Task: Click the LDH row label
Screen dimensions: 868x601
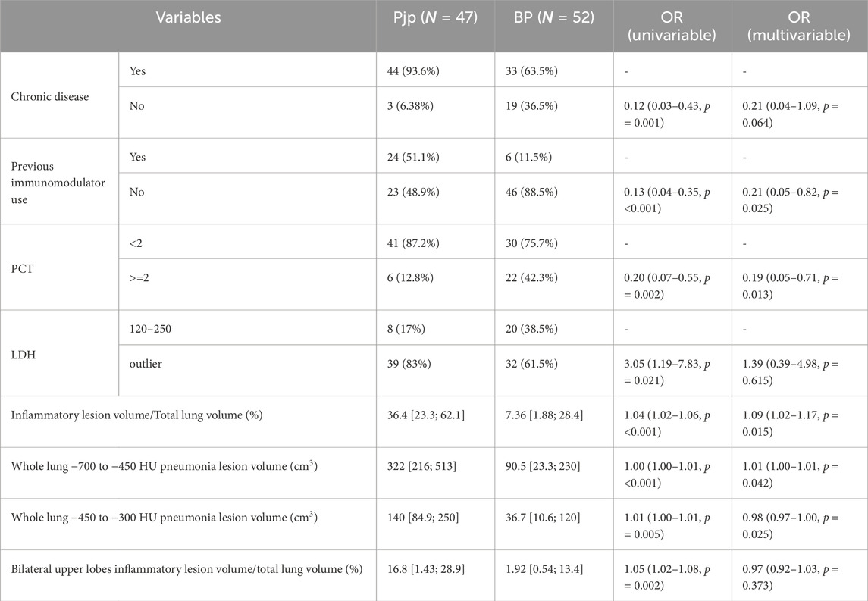Action: pos(23,353)
